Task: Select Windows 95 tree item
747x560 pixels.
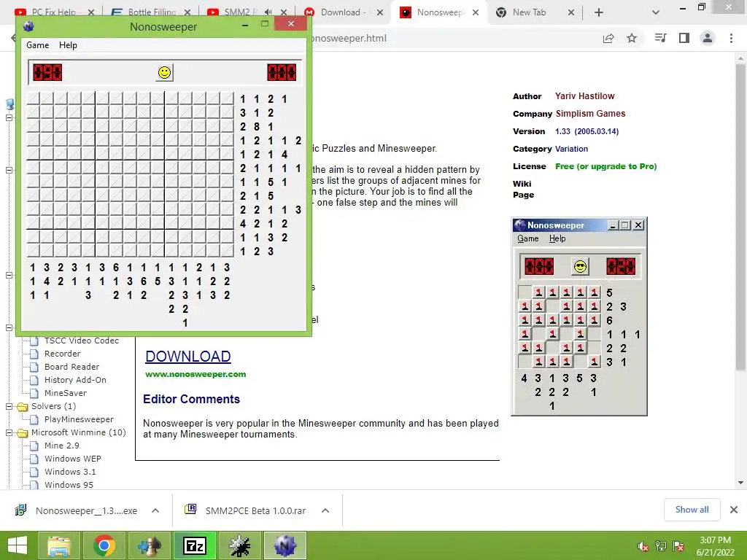Action: point(69,485)
